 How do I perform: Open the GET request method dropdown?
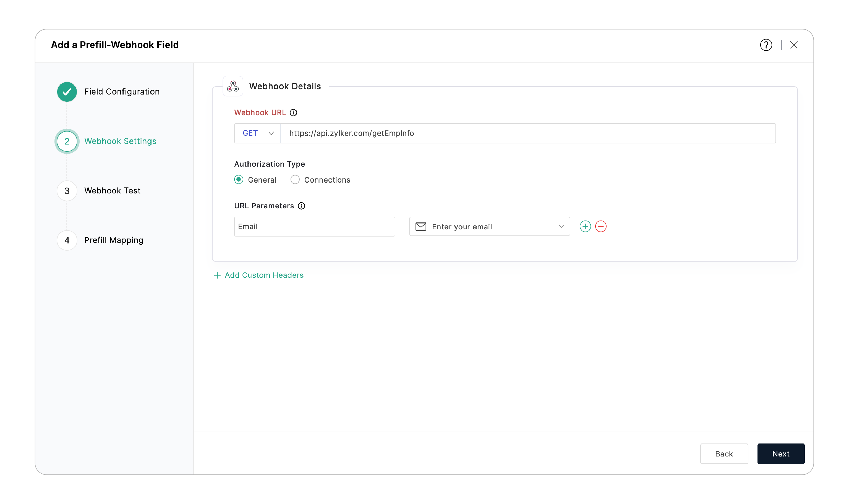coord(257,133)
